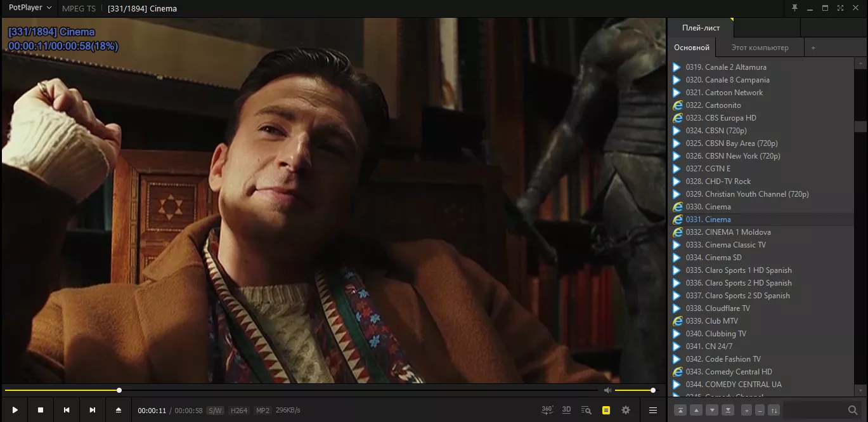Move selected playlist item down

point(712,410)
